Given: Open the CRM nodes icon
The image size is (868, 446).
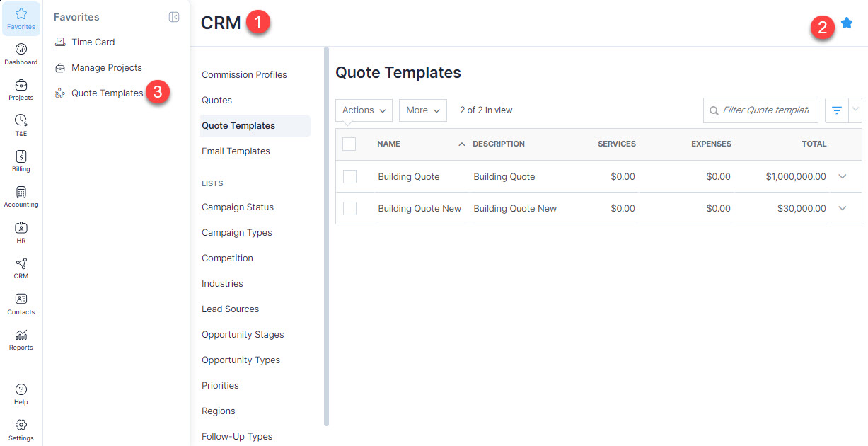Looking at the screenshot, I should click(21, 263).
